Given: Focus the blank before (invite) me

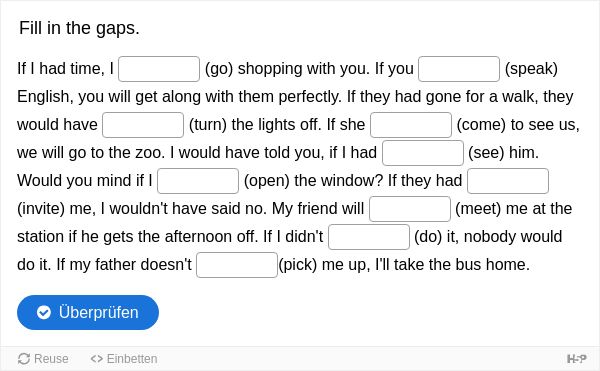Looking at the screenshot, I should [x=508, y=181].
